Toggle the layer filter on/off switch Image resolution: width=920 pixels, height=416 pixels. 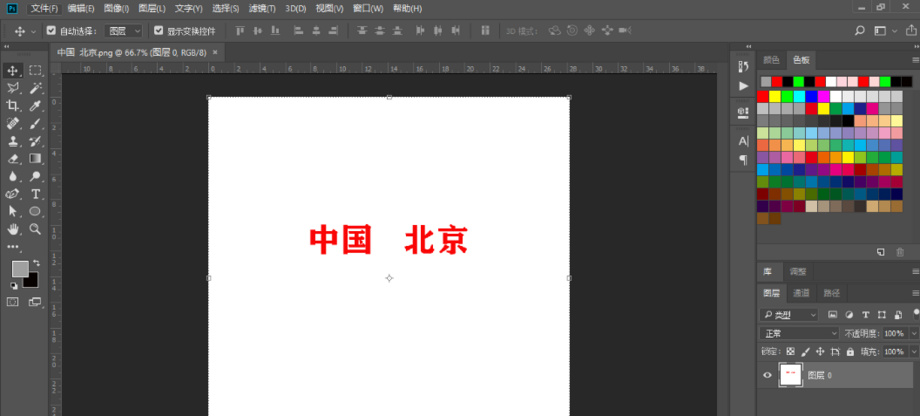pos(916,313)
